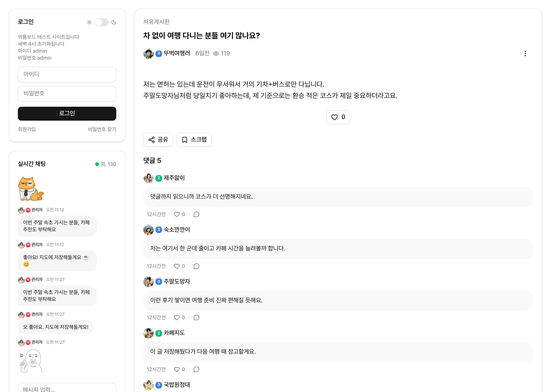
Task: Like the post with the heart button
Action: click(x=338, y=117)
